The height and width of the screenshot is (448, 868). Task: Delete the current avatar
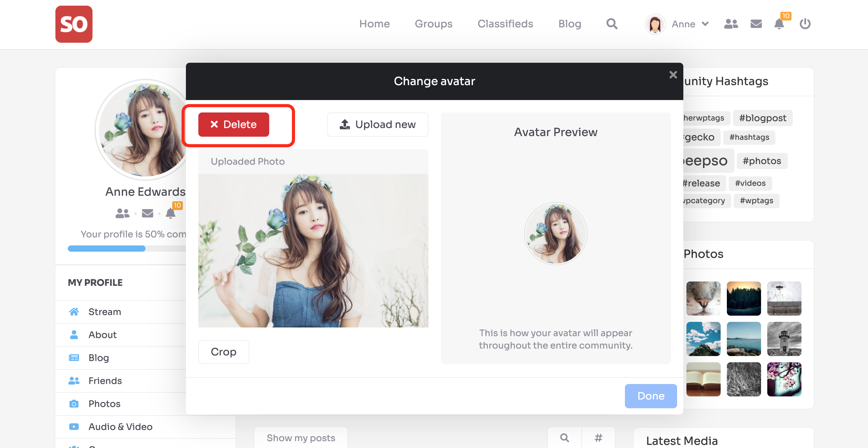(x=233, y=124)
